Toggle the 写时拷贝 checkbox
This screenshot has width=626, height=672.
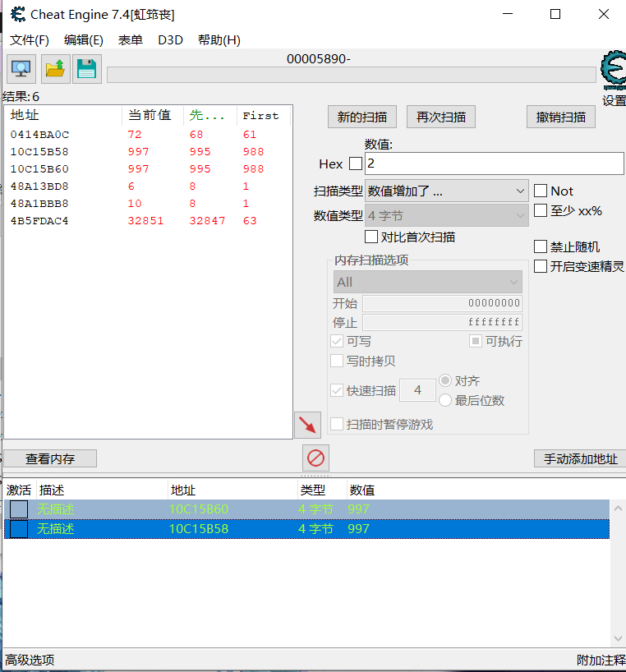click(337, 361)
